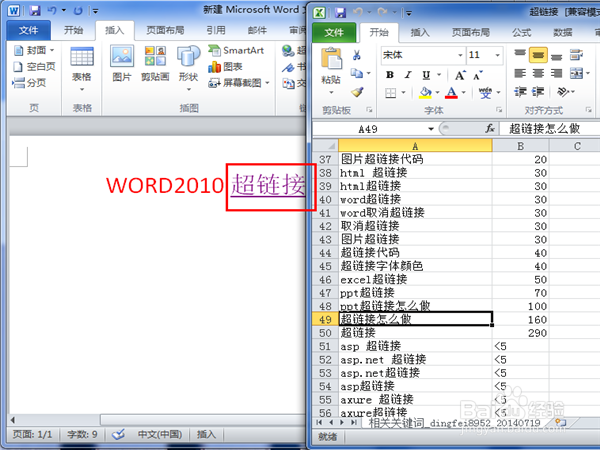This screenshot has width=600, height=450.
Task: Insert clip art (剪贴画) in Word
Action: coord(155,64)
